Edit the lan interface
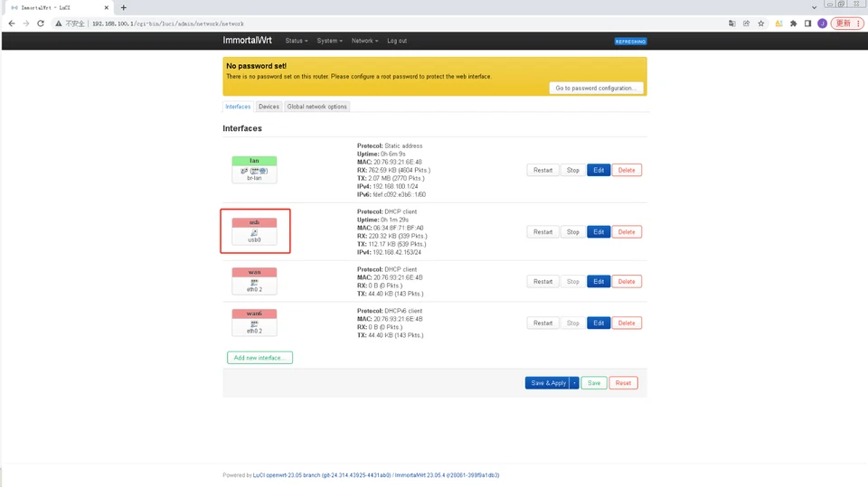The width and height of the screenshot is (868, 487). 599,171
